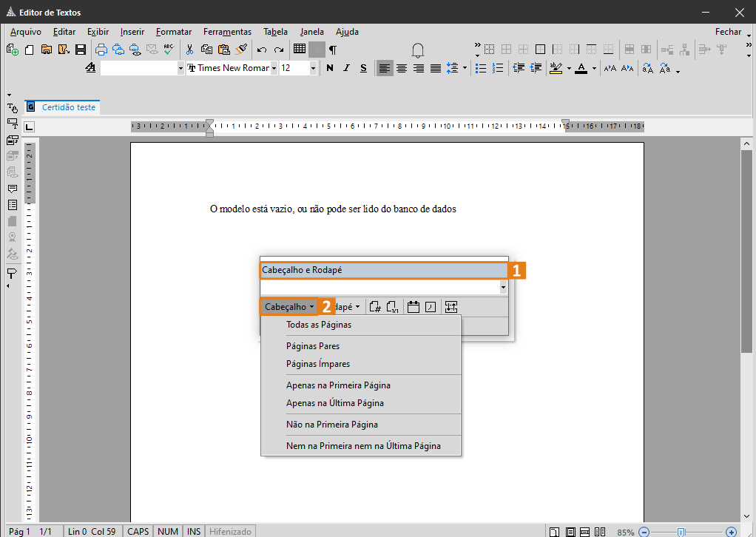
Task: Open font color dropdown arrow
Action: point(594,69)
